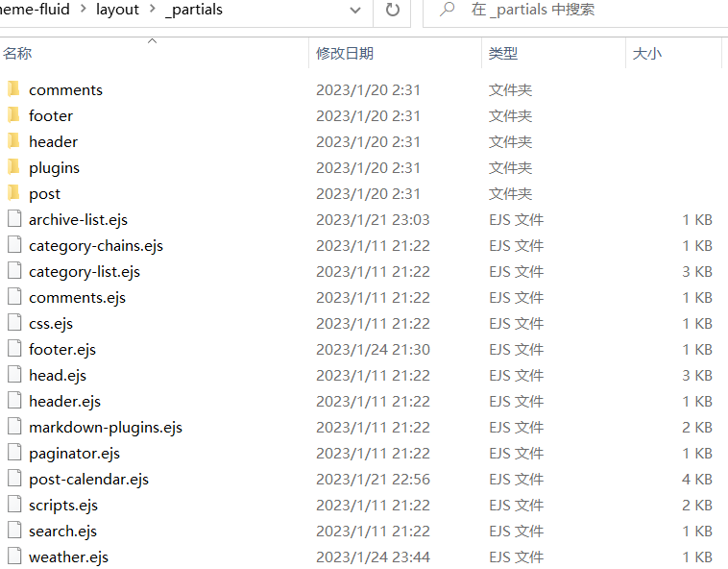728x569 pixels.
Task: Open the address bar history dropdown
Action: click(355, 11)
